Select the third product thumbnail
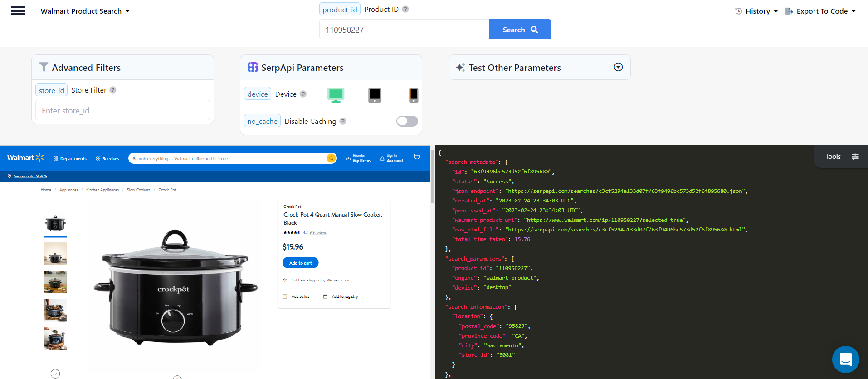Screen dimensions: 868x379 pos(55,282)
